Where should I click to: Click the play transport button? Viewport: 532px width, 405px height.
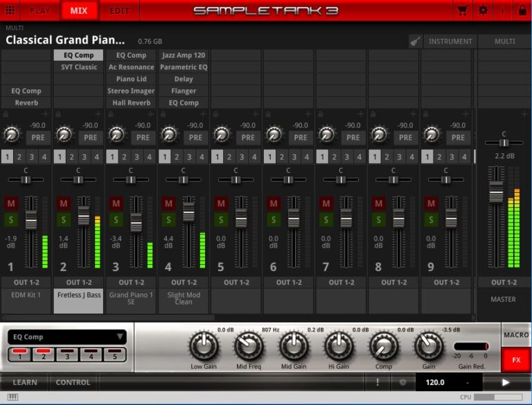point(506,382)
